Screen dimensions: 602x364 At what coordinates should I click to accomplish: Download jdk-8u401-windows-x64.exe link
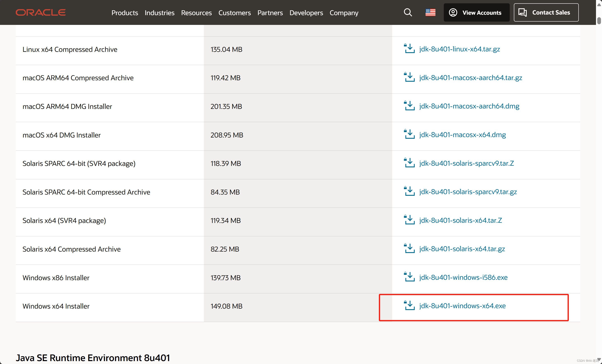click(462, 306)
